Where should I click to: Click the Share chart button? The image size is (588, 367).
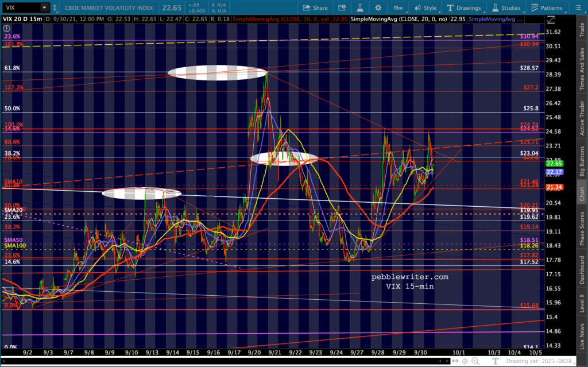point(314,8)
